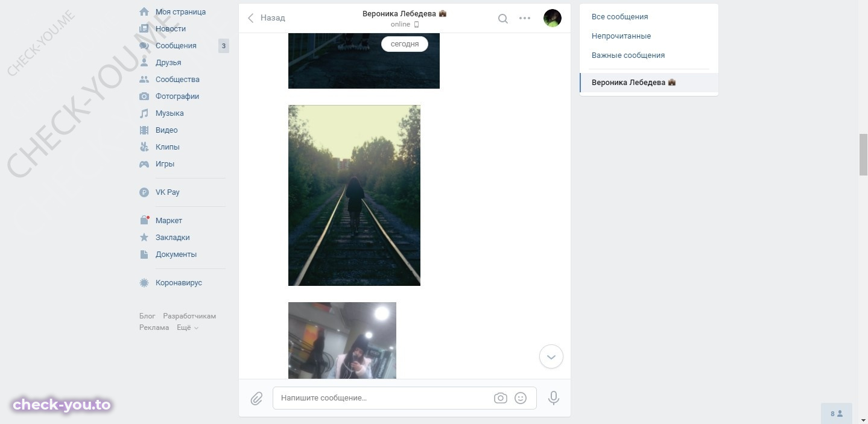This screenshot has width=868, height=424.
Task: Click the Игры gamepad icon
Action: (144, 163)
